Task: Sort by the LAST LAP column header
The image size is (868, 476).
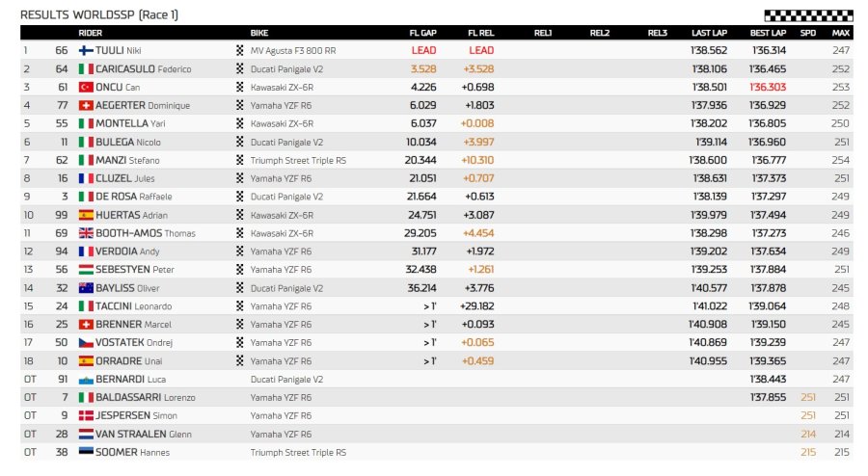Action: coord(709,33)
